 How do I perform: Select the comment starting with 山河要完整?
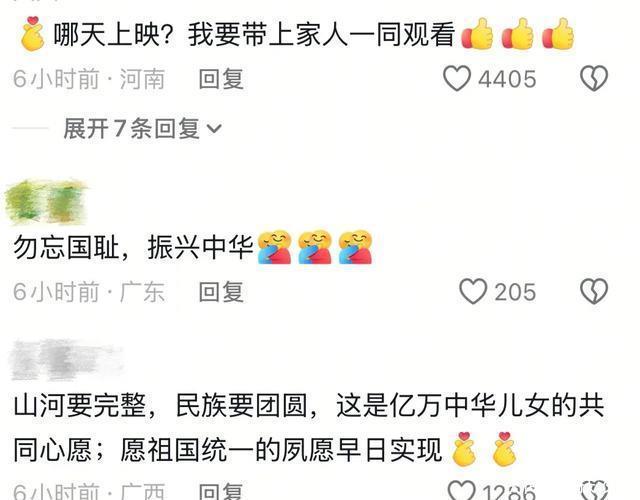point(309,428)
